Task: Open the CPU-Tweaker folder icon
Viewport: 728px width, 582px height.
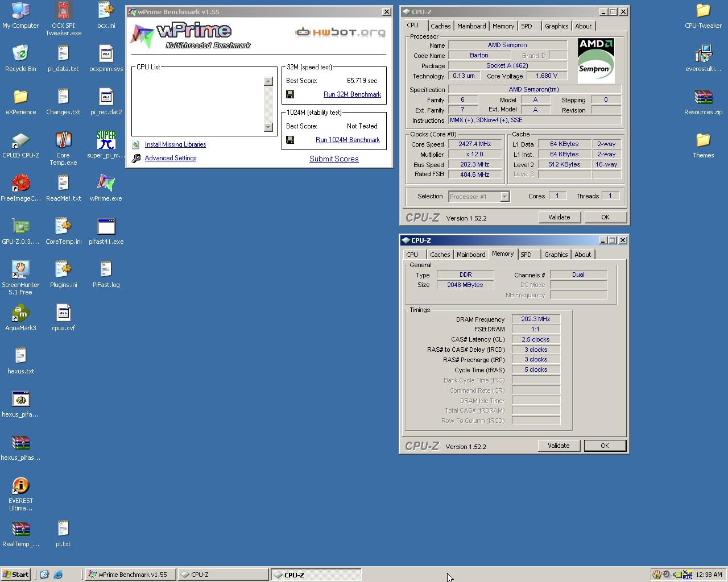Action: coord(703,15)
